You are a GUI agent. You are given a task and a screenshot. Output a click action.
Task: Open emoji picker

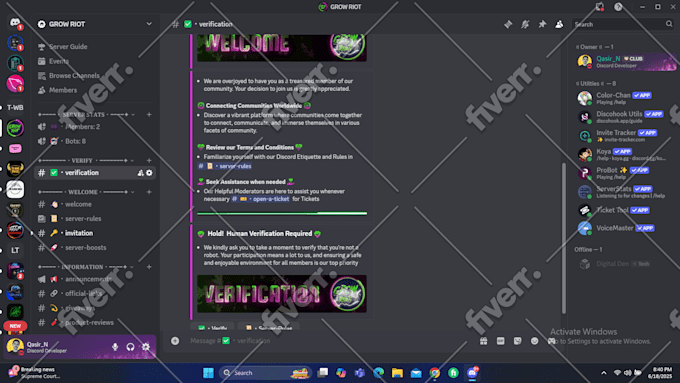click(534, 341)
